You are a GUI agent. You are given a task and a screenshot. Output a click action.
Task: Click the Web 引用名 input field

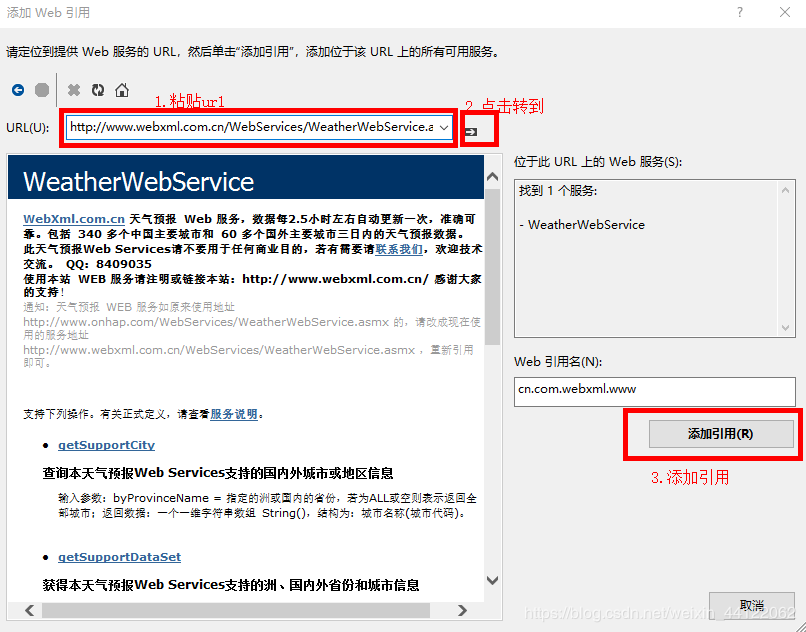pyautogui.click(x=654, y=391)
